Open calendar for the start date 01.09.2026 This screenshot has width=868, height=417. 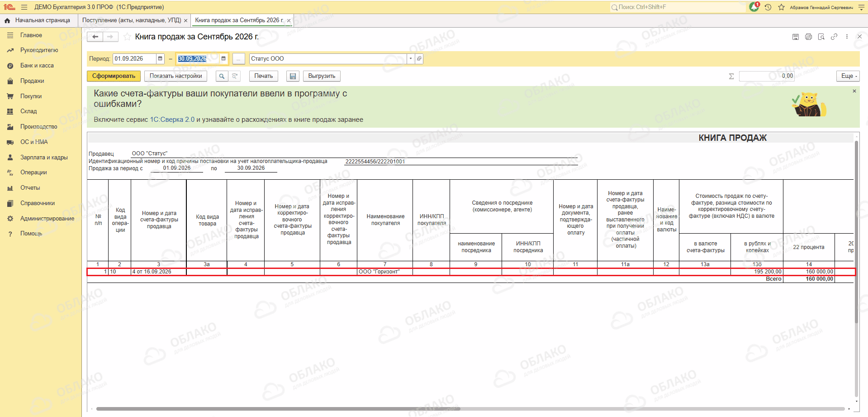tap(160, 58)
